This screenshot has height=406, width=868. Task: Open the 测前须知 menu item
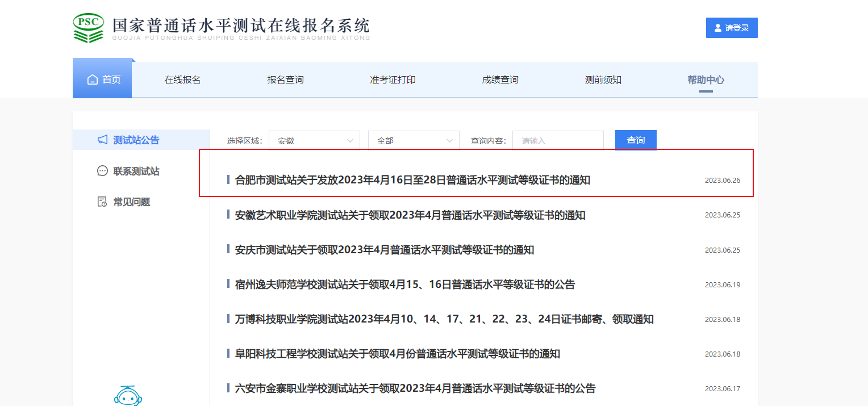(x=603, y=80)
